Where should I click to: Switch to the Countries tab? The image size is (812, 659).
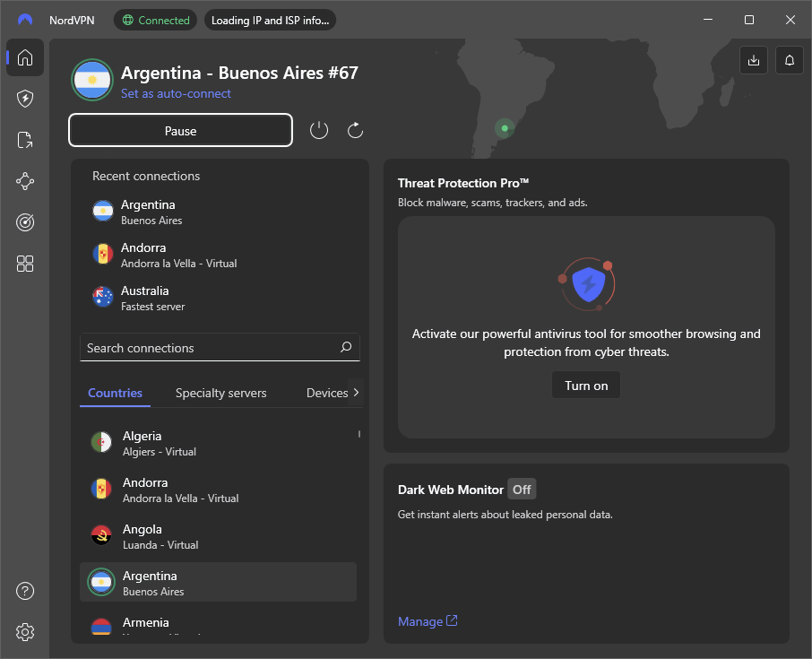pyautogui.click(x=115, y=394)
